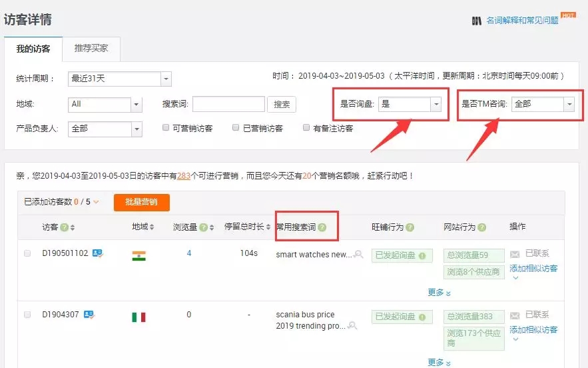Screen dimensions: 588x368
Task: Click help icon next to 浏览量 header
Action: 203,227
